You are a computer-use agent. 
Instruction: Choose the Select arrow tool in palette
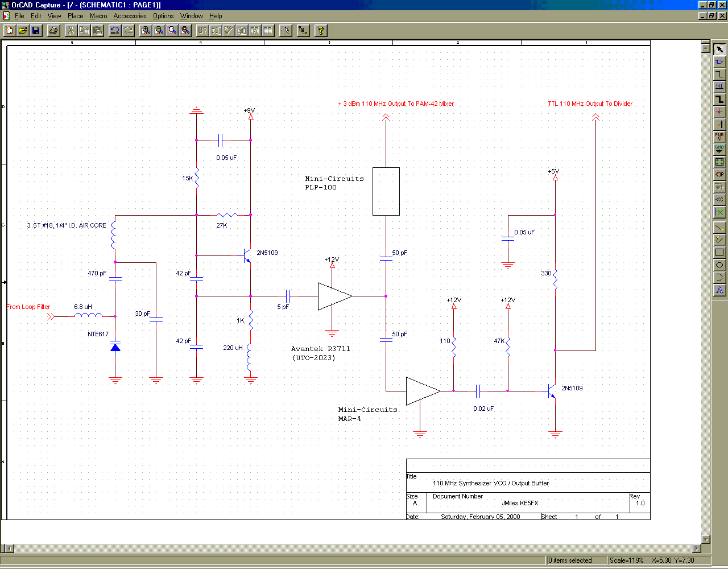tap(719, 50)
